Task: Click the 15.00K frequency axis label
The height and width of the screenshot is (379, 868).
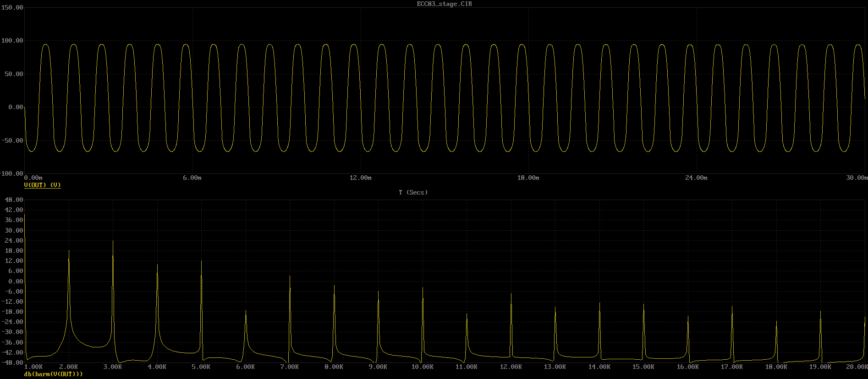Action: click(x=643, y=367)
